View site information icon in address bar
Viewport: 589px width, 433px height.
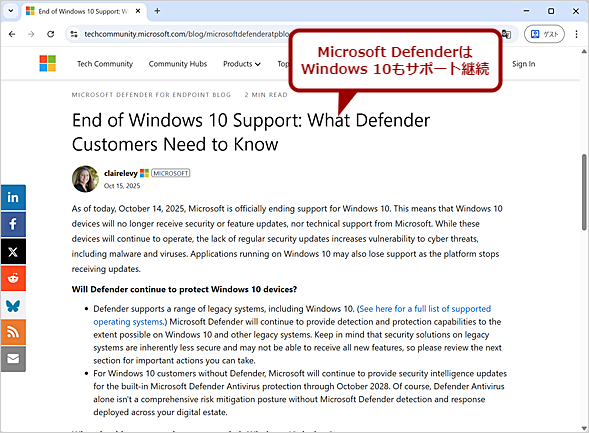pos(74,34)
